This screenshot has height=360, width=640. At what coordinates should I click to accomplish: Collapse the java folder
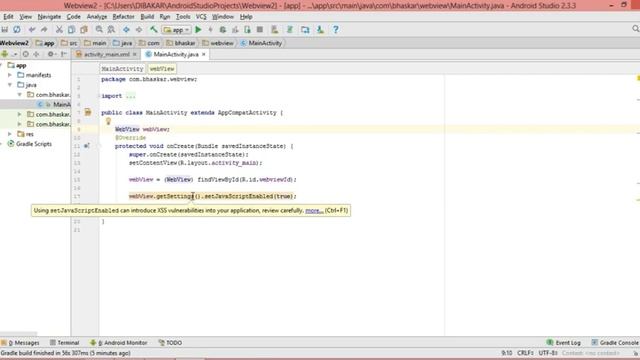click(x=10, y=85)
